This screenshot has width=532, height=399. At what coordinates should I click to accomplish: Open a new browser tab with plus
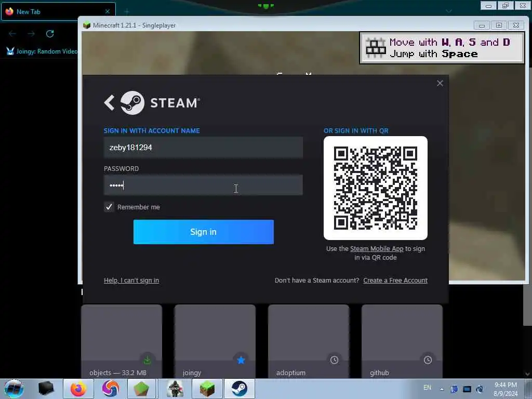pos(127,12)
